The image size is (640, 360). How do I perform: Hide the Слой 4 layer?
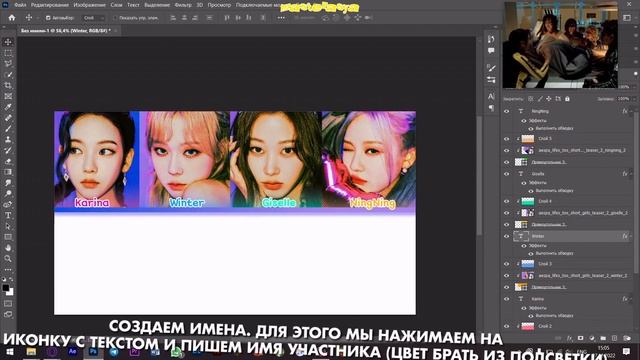click(x=507, y=201)
